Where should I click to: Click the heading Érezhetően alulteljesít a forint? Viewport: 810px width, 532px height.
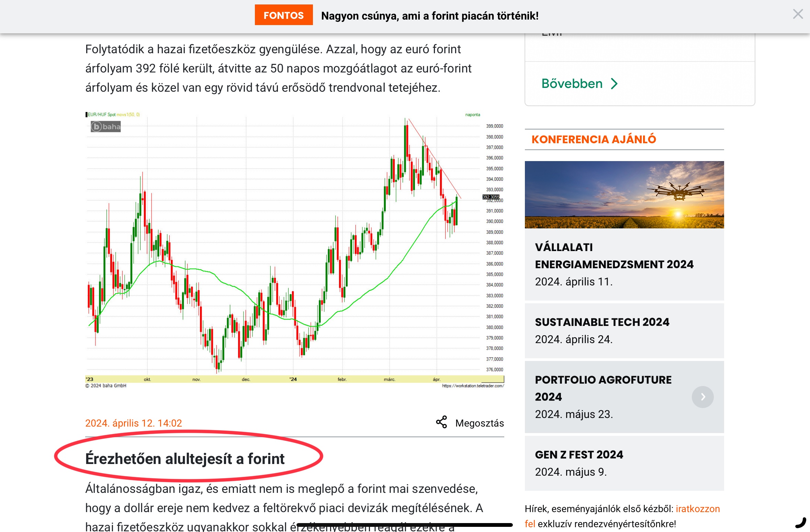click(x=185, y=459)
